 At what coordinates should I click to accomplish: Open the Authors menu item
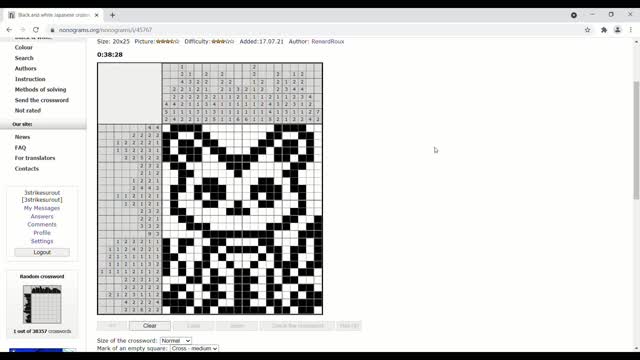[x=25, y=69]
